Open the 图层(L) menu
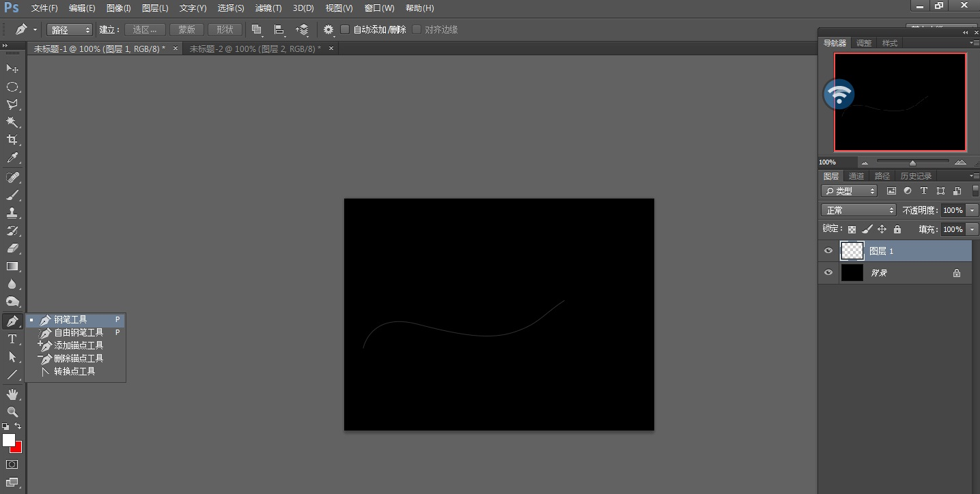The height and width of the screenshot is (494, 980). point(155,8)
